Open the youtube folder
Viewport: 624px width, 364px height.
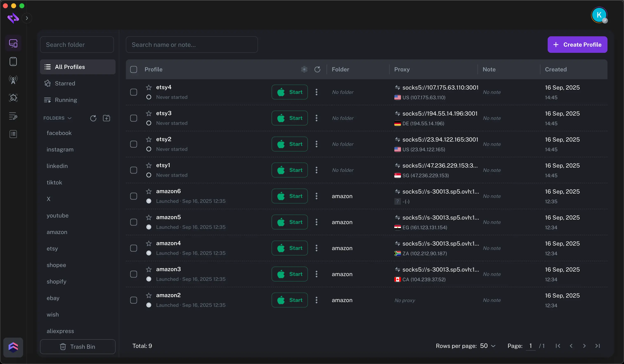point(57,215)
